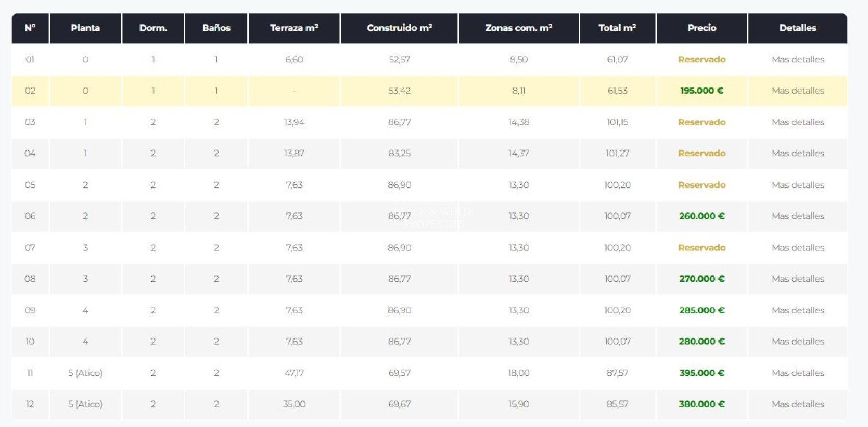Open Mas detalles for unit 01

797,59
